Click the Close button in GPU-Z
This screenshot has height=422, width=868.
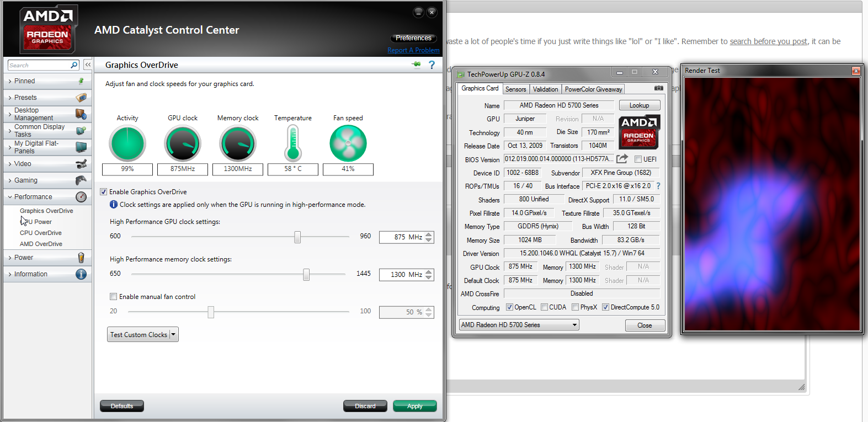click(645, 325)
